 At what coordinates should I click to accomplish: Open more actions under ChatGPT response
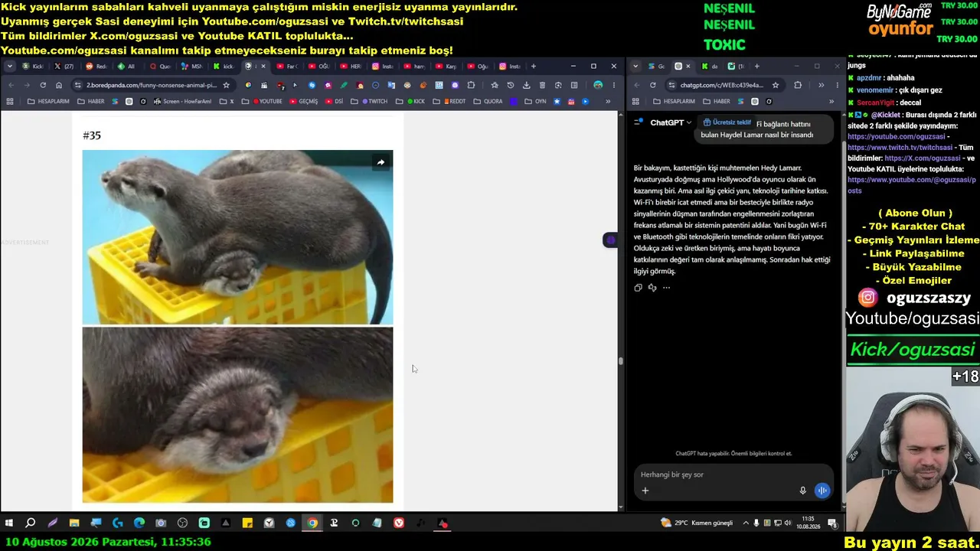[666, 288]
